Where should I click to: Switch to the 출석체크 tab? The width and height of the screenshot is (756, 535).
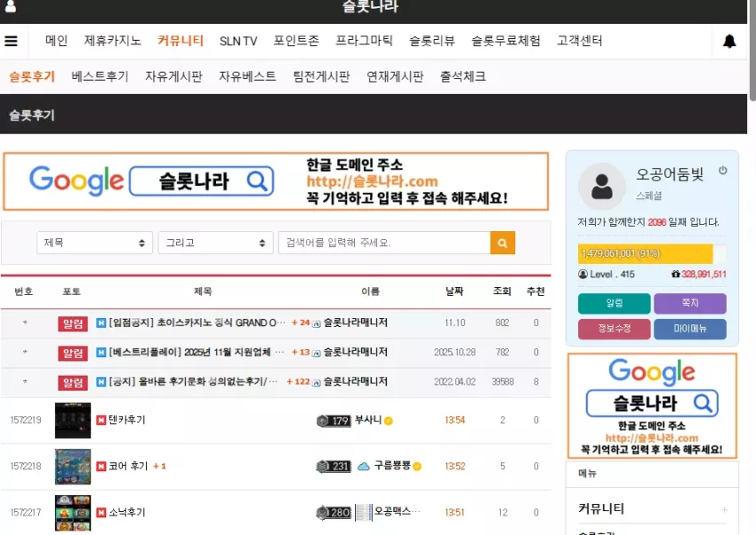pyautogui.click(x=462, y=76)
